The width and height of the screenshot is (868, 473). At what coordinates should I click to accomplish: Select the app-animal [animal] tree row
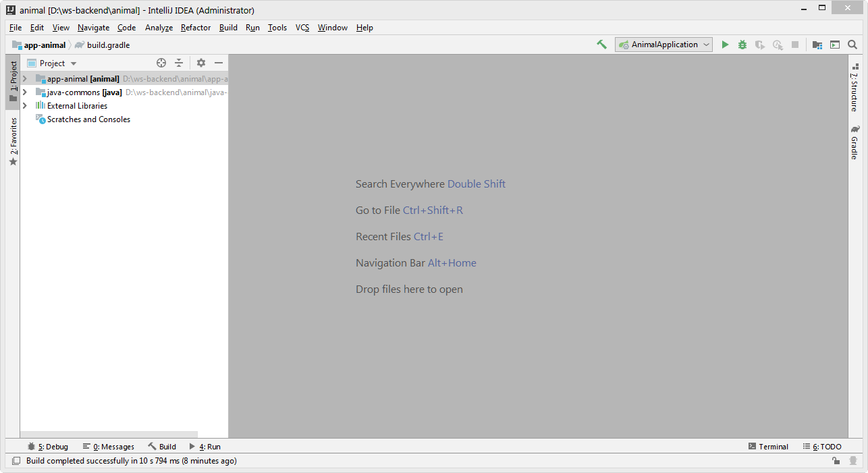pyautogui.click(x=124, y=79)
